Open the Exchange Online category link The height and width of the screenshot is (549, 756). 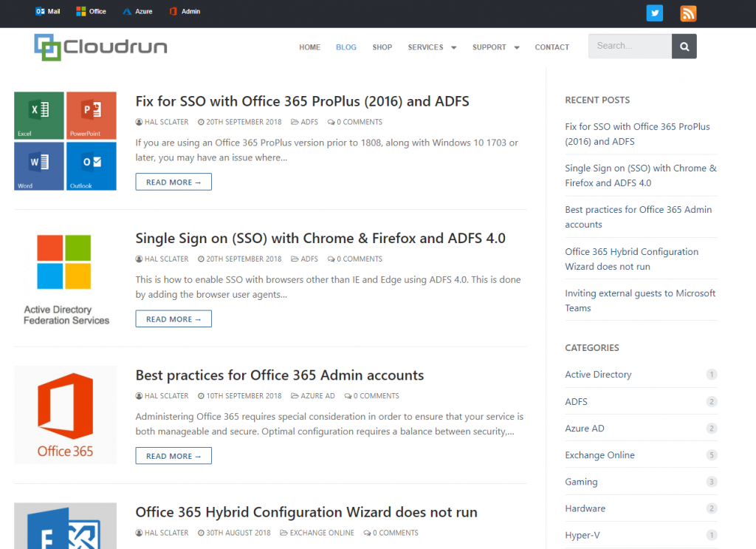point(599,454)
